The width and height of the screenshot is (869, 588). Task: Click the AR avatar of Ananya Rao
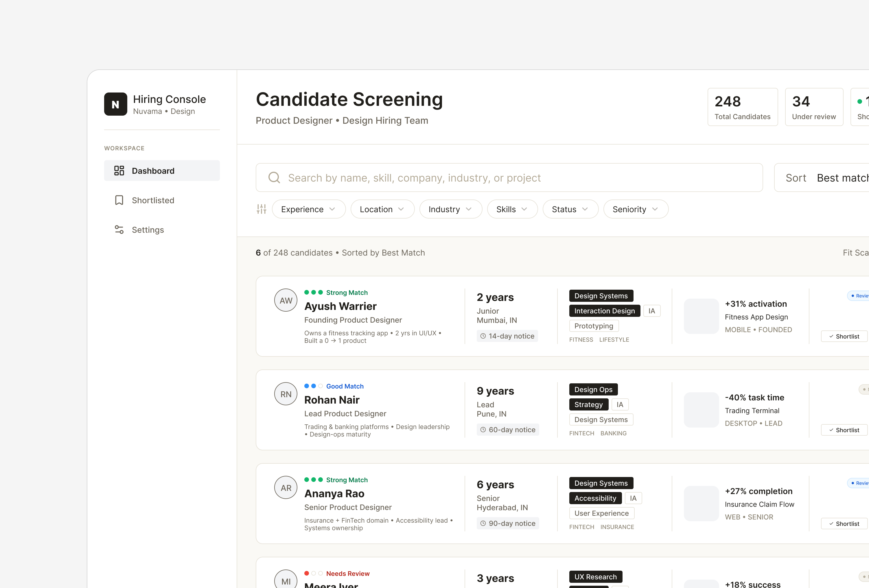click(x=286, y=488)
